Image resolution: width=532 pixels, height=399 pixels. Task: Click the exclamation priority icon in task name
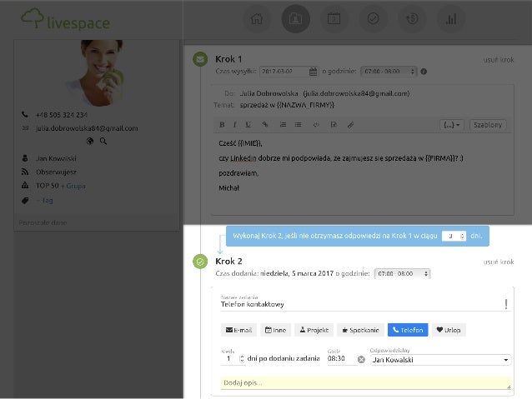point(506,304)
